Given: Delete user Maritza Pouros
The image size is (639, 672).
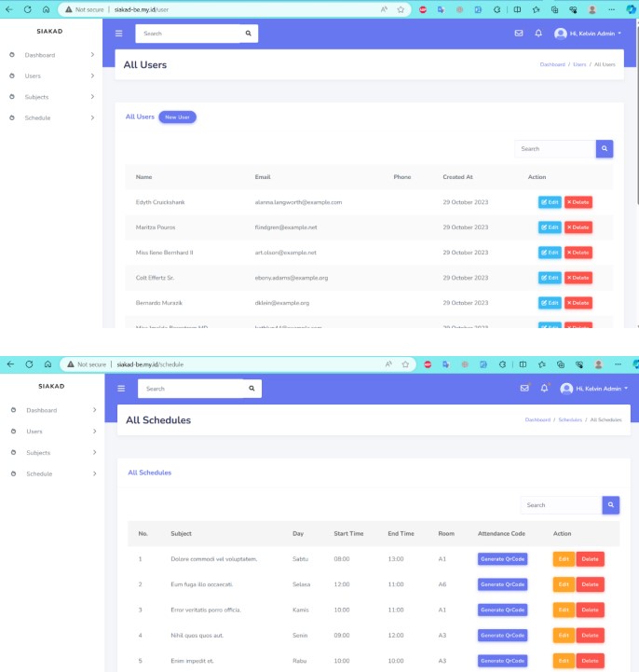Looking at the screenshot, I should (x=578, y=227).
